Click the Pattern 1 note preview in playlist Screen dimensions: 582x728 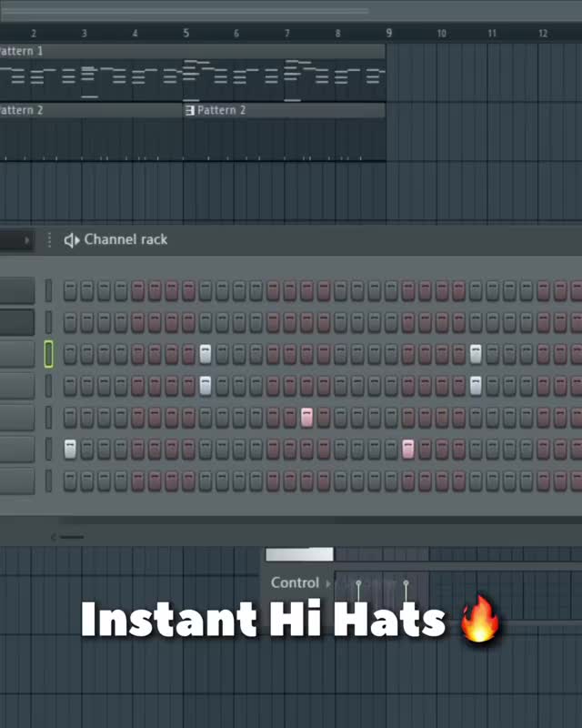[x=192, y=80]
